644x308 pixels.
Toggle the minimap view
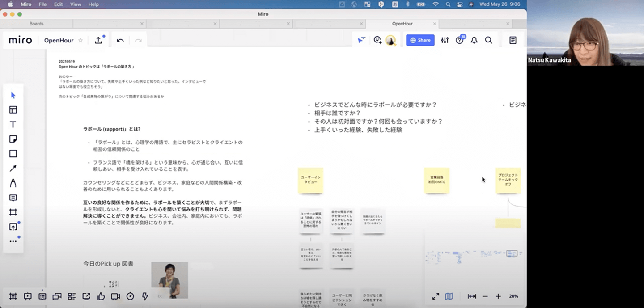449,296
